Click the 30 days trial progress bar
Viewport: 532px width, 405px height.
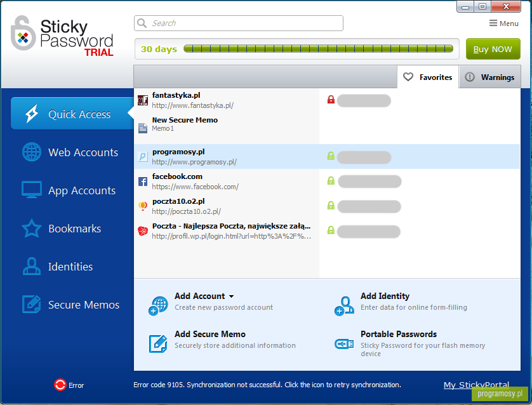point(318,49)
